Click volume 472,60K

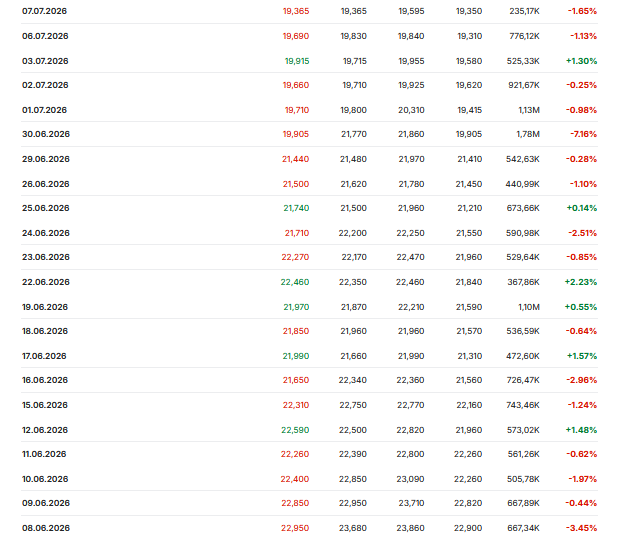pyautogui.click(x=523, y=356)
